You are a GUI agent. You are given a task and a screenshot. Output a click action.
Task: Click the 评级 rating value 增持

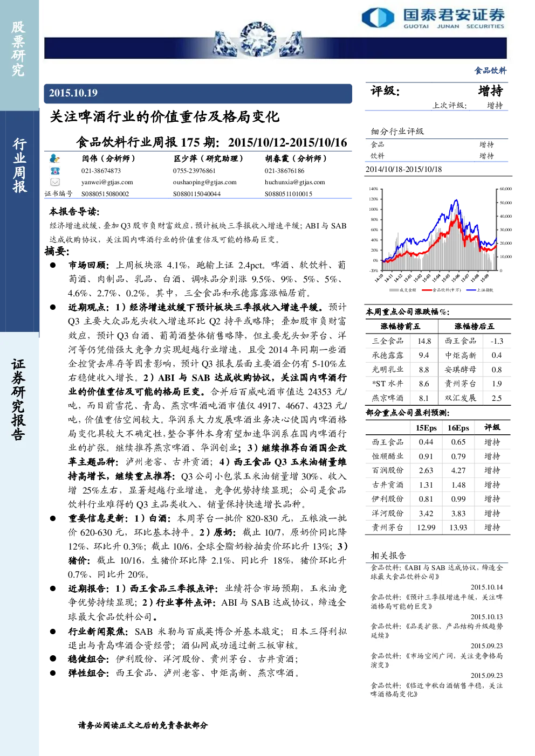point(490,91)
